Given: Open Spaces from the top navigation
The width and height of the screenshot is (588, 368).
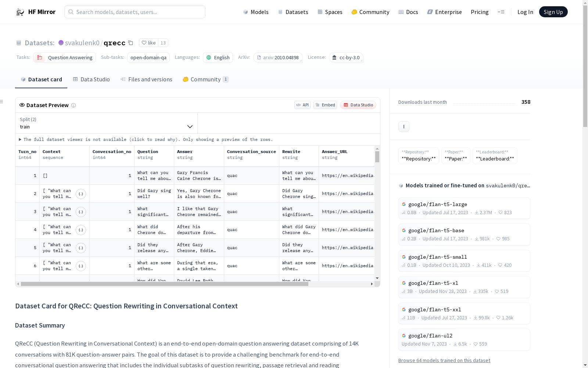Looking at the screenshot, I should (330, 12).
